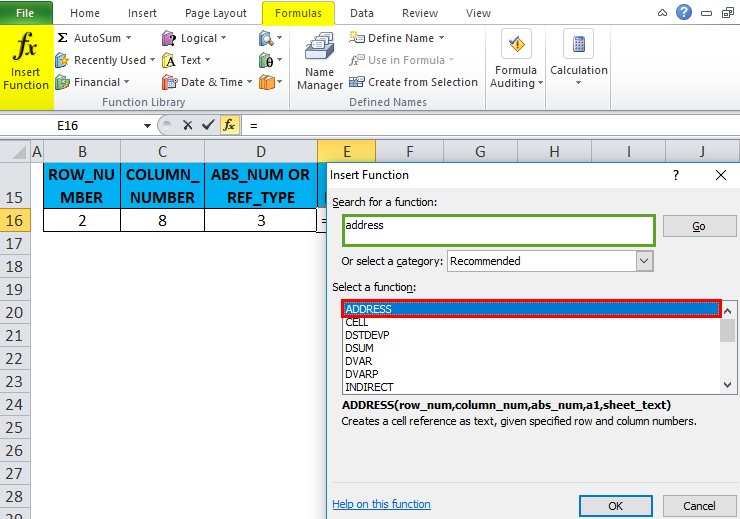Close the Insert Function dialog
740x519 pixels.
[721, 175]
